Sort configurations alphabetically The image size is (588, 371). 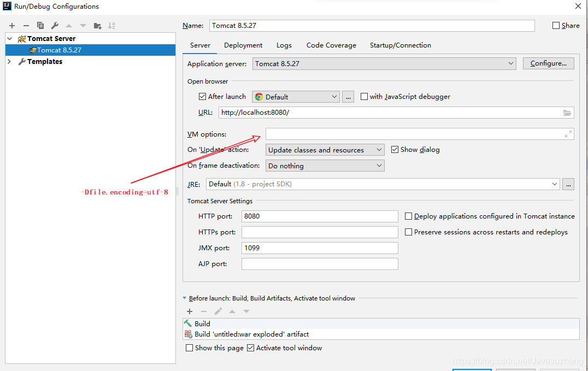[x=111, y=26]
